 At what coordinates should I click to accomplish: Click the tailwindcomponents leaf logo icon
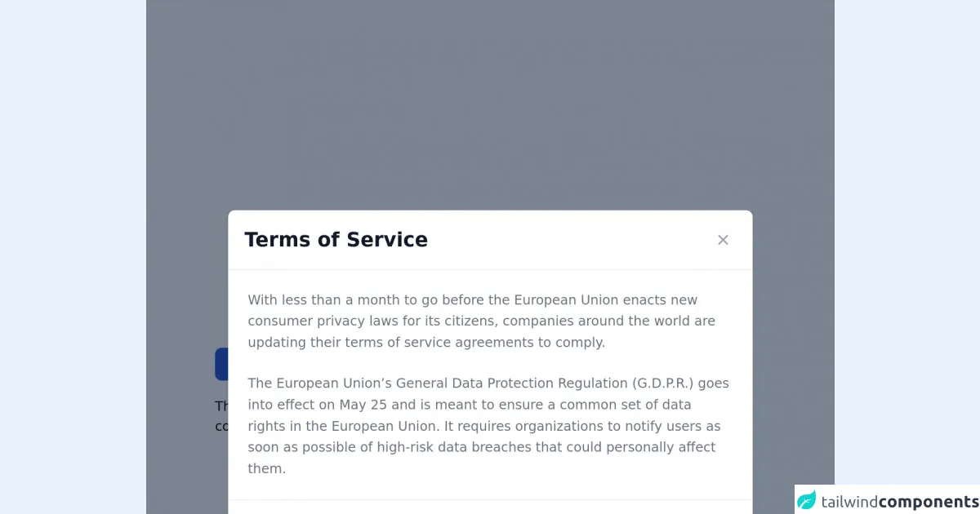807,500
